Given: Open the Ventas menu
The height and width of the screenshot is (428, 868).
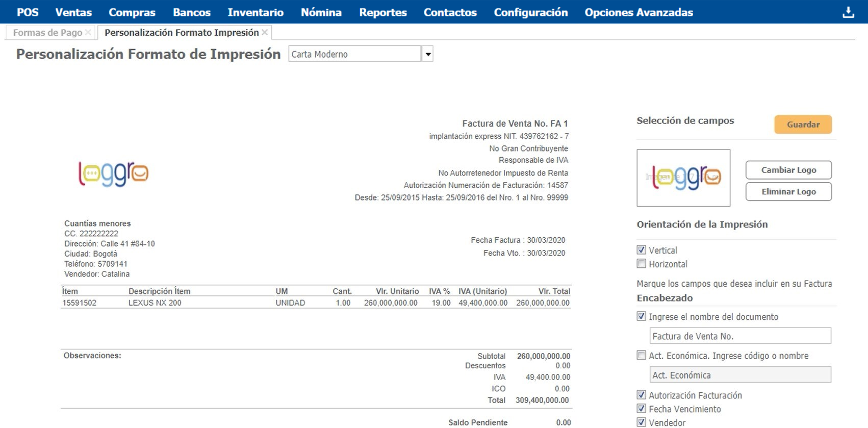Looking at the screenshot, I should 73,12.
